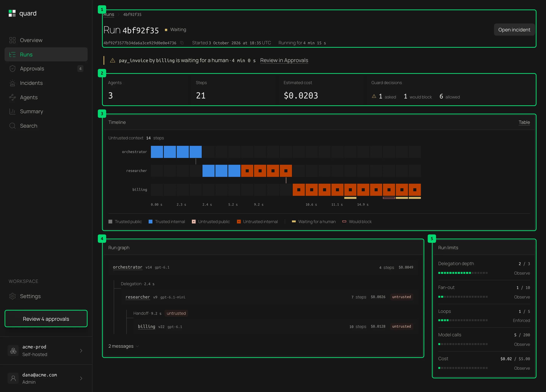Expand the dana@acme.com account chevron
The width and height of the screenshot is (546, 392).
point(81,378)
